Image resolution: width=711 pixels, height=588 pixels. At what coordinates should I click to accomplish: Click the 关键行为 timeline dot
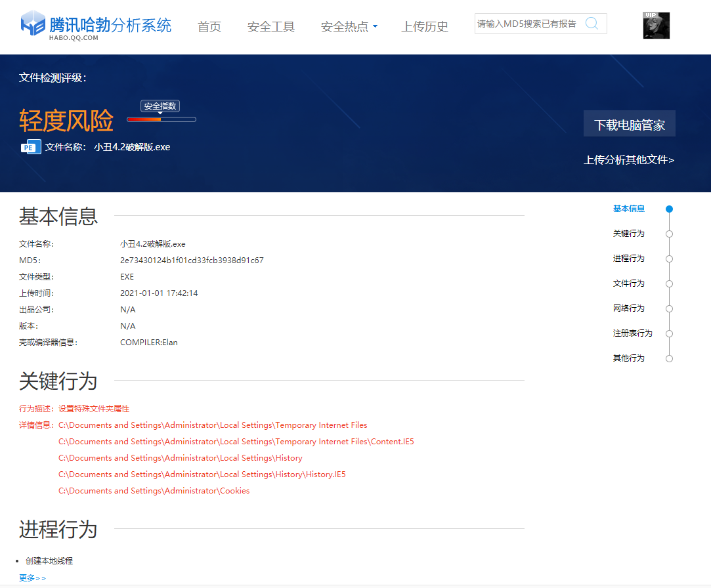(669, 234)
